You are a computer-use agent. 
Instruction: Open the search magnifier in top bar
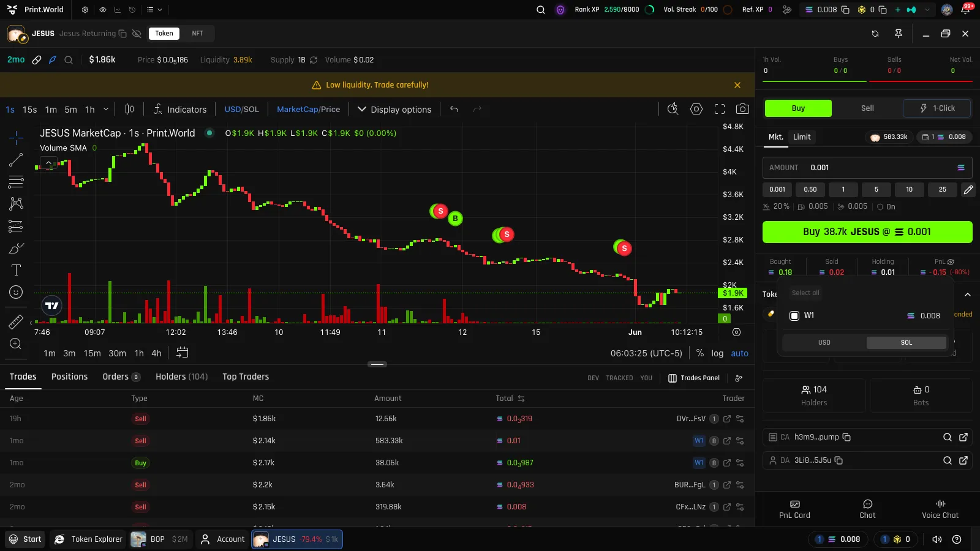tap(541, 10)
